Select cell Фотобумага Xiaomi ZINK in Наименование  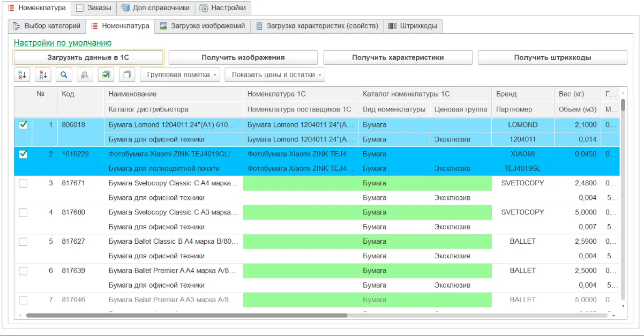pos(174,154)
